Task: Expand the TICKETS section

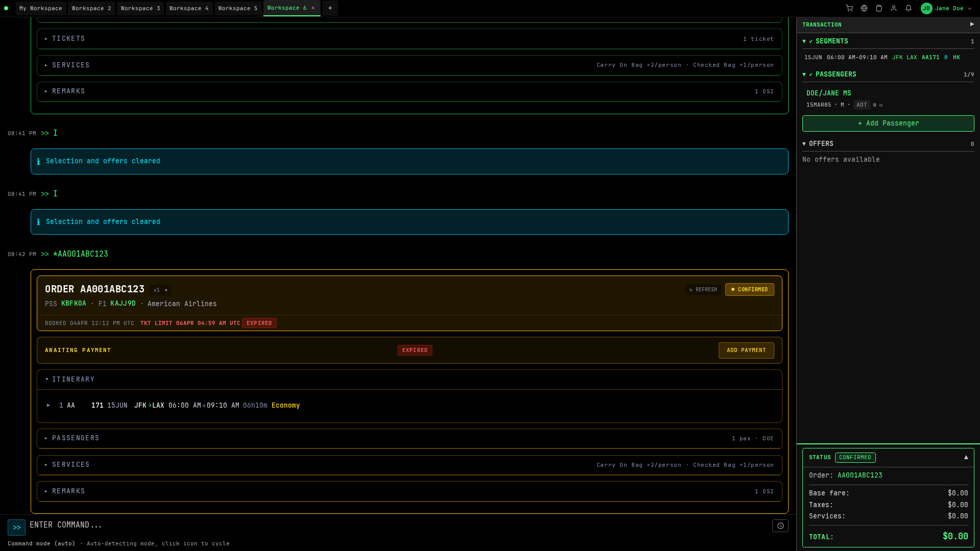Action: [409, 39]
